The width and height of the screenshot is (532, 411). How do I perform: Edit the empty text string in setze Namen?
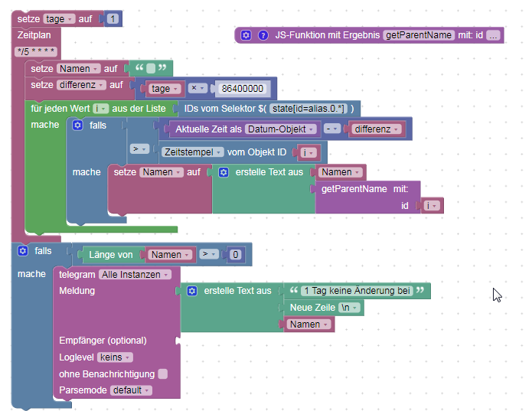pyautogui.click(x=151, y=69)
